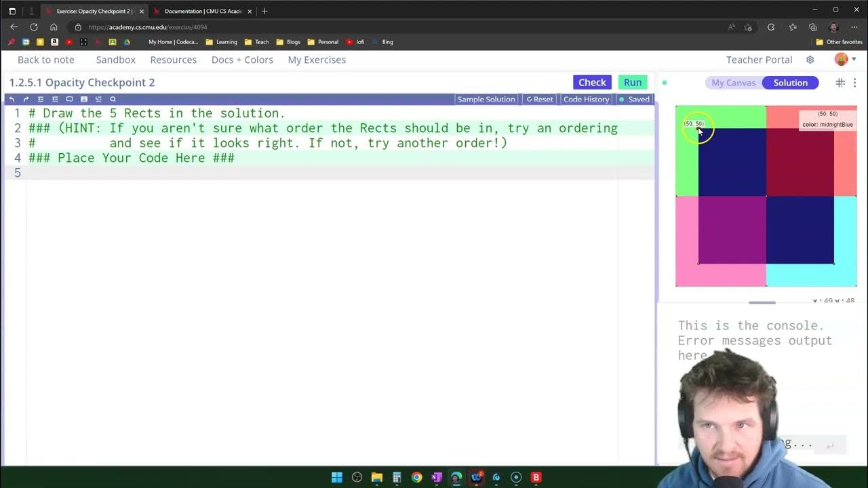Switch to the Documentation CMU CS Academy tab

tap(202, 11)
